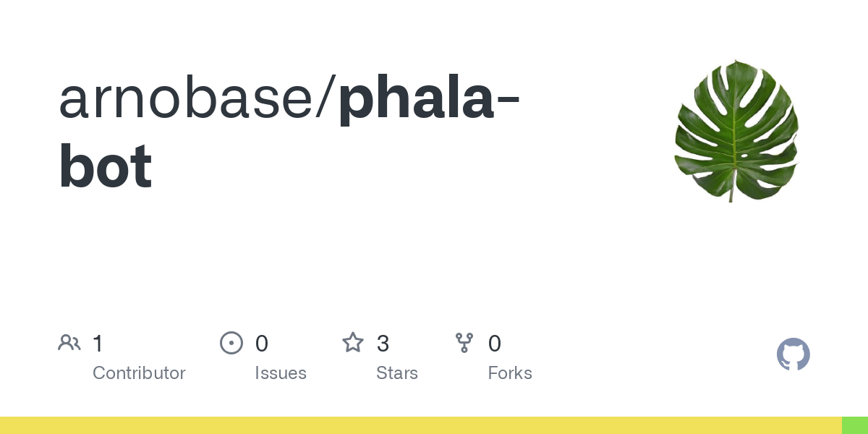Click the forks count 0
This screenshot has width=868, height=434.
point(495,344)
